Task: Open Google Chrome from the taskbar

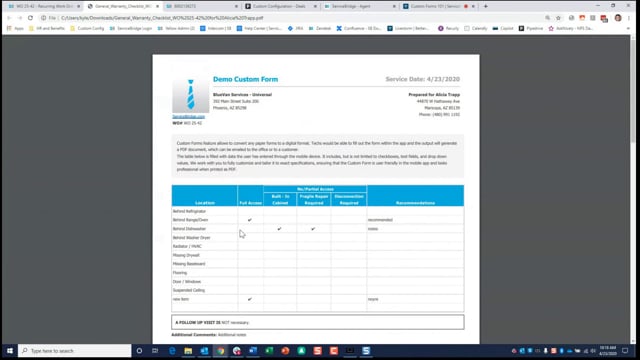Action: (x=220, y=351)
